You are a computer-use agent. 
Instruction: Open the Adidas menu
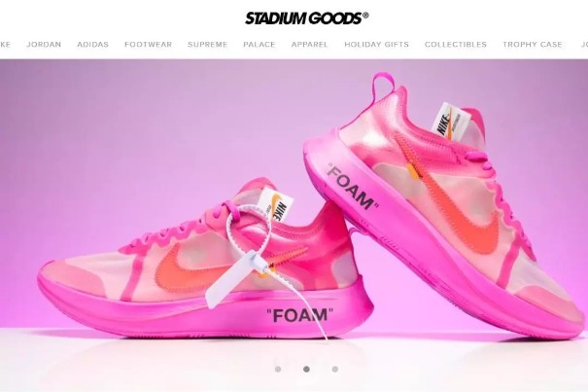click(92, 45)
